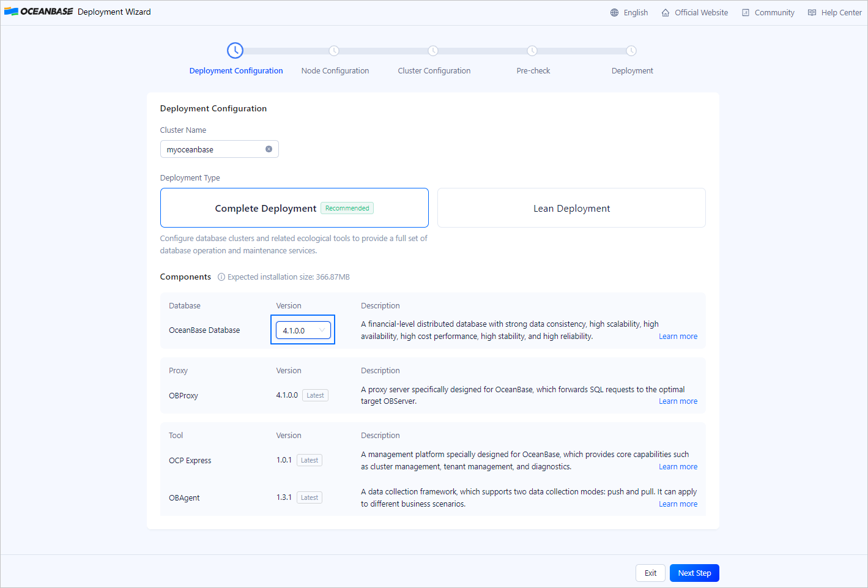This screenshot has height=588, width=868.
Task: Click the Next Step button
Action: coord(694,573)
